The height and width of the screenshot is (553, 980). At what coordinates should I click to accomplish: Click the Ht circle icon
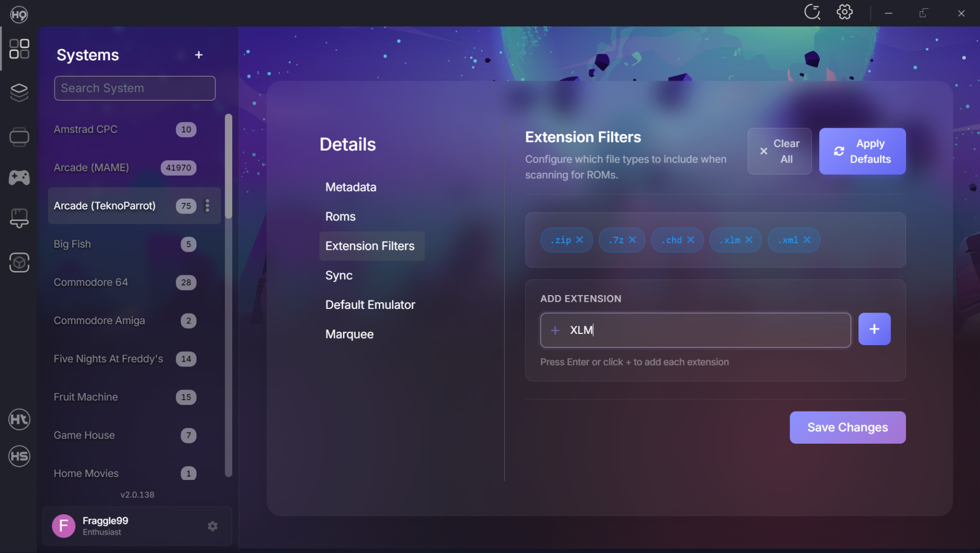[x=19, y=420]
